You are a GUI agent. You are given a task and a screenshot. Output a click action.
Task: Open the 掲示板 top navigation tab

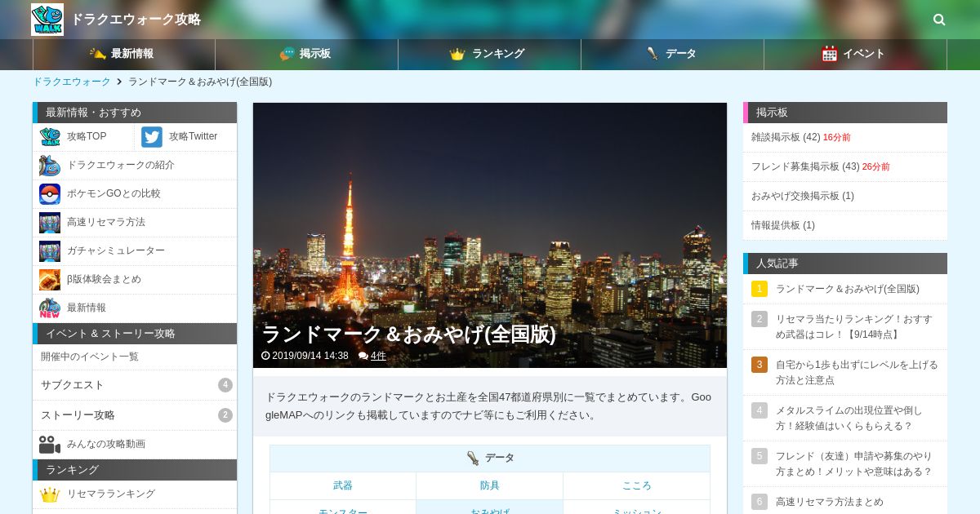(307, 54)
